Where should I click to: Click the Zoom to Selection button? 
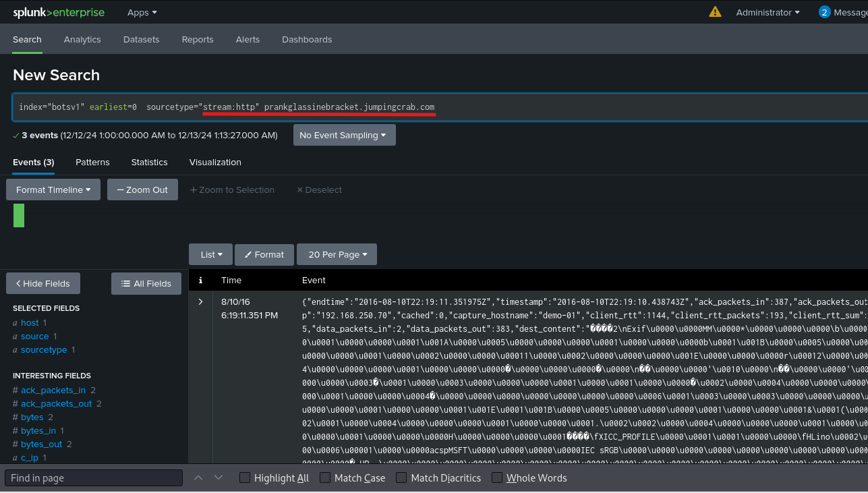[232, 190]
